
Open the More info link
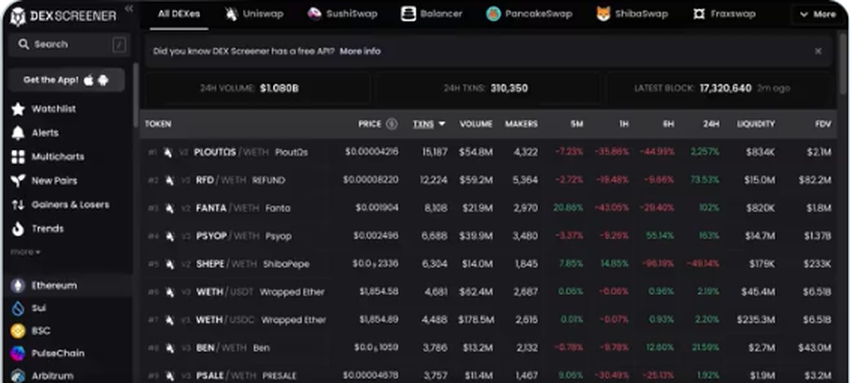(360, 51)
